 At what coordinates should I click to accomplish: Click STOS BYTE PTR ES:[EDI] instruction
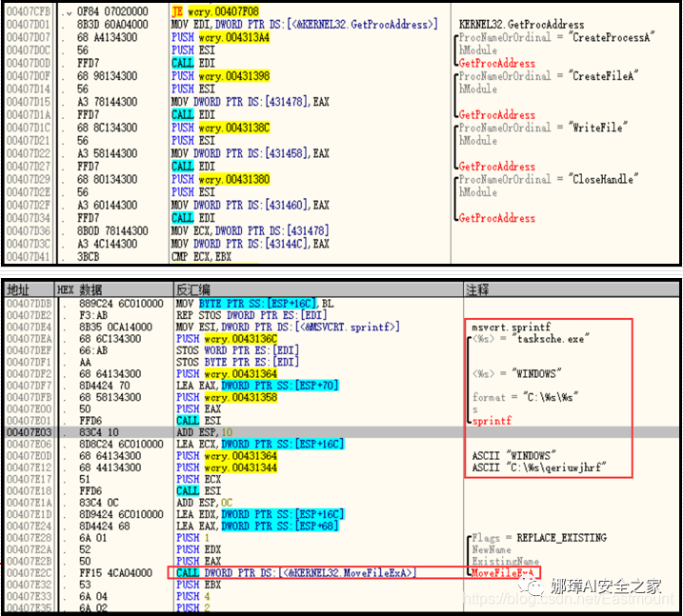pyautogui.click(x=237, y=362)
